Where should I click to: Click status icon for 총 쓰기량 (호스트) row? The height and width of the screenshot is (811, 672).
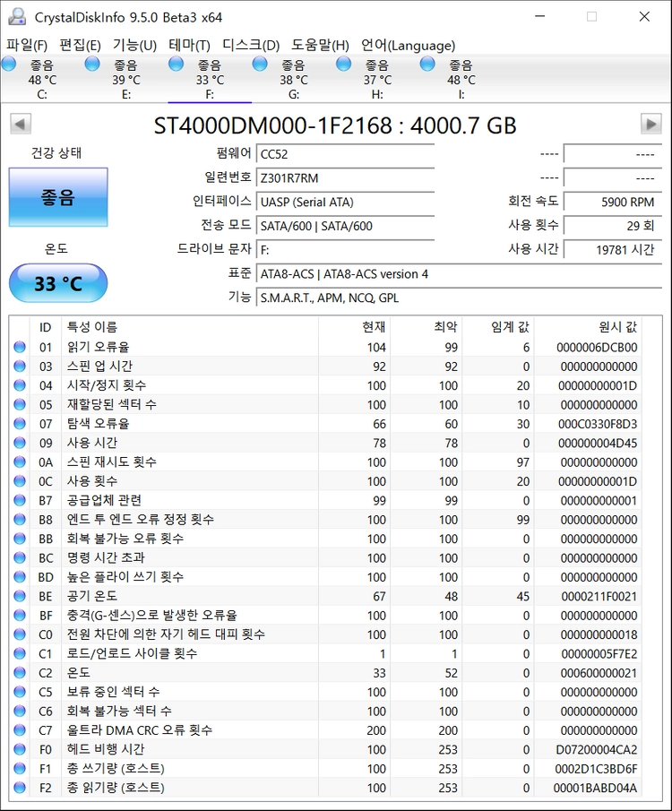pyautogui.click(x=20, y=768)
